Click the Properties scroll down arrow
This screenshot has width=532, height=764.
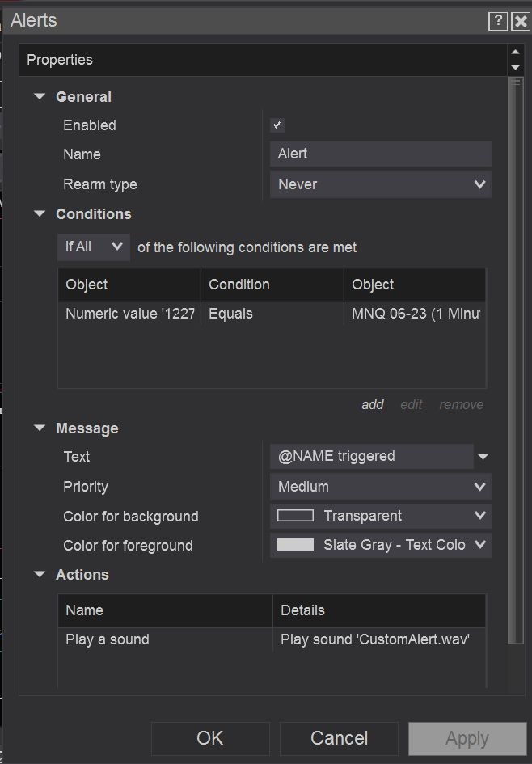(x=515, y=68)
